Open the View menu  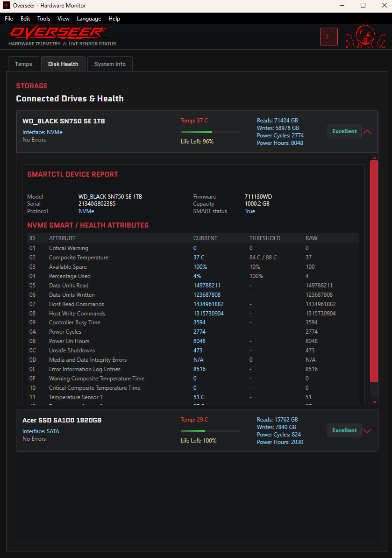tap(64, 19)
